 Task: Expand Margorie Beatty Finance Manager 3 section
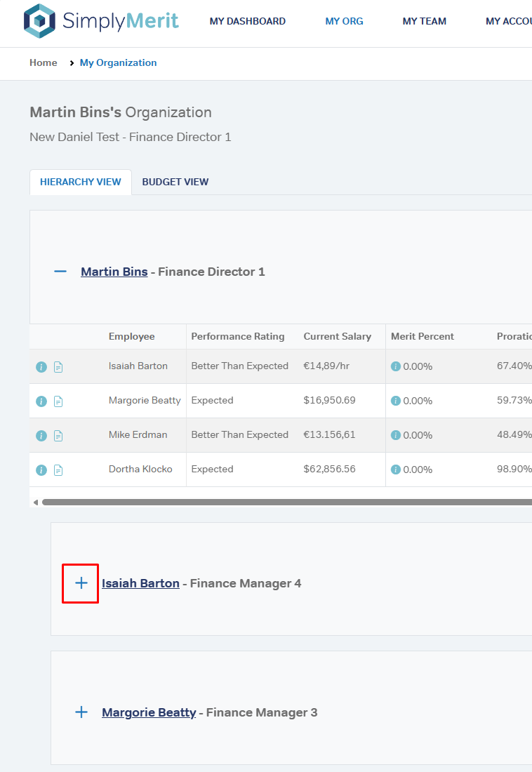point(81,712)
